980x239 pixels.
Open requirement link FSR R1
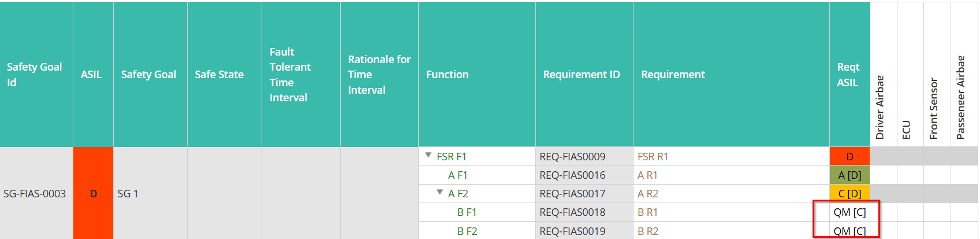tap(653, 156)
